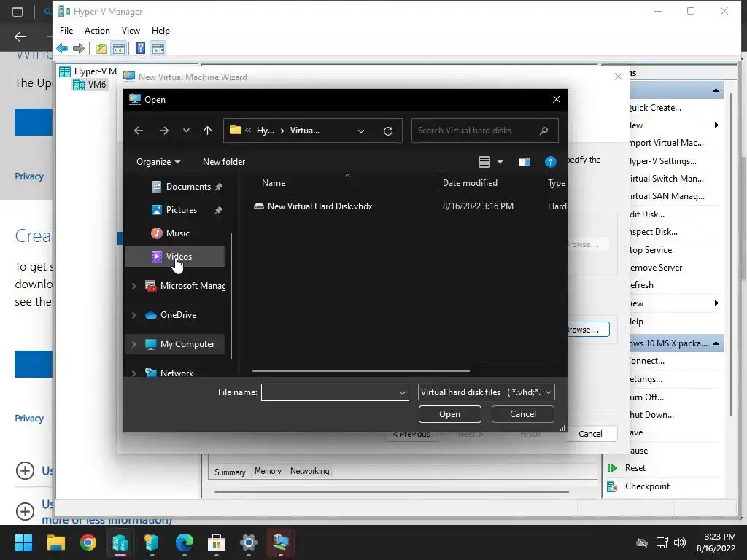Switch to the Memory tab
Screen dimensions: 747x560
click(268, 471)
